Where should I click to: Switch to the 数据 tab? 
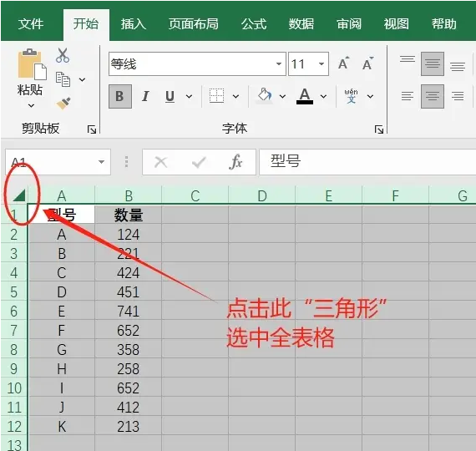[301, 23]
